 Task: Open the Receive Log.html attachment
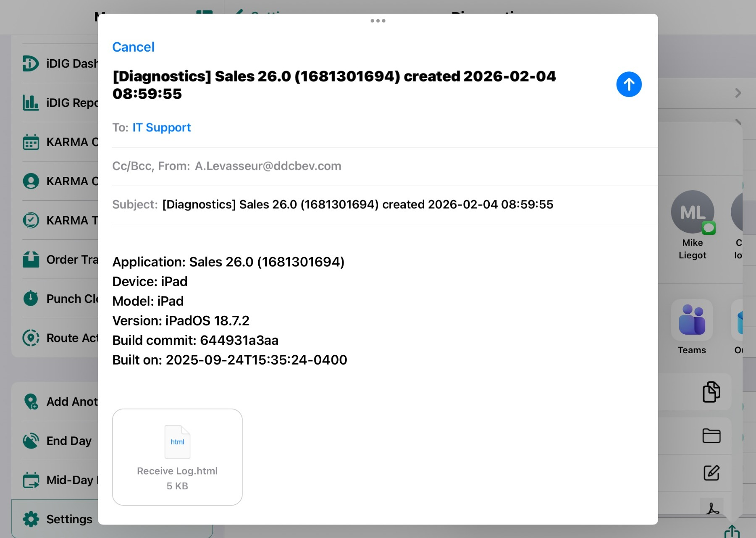pos(177,457)
